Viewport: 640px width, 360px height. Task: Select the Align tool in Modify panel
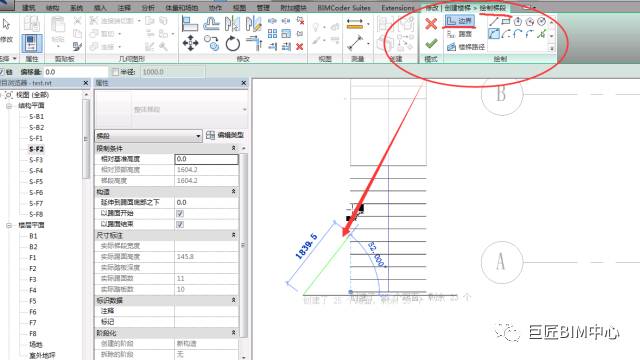coord(190,24)
